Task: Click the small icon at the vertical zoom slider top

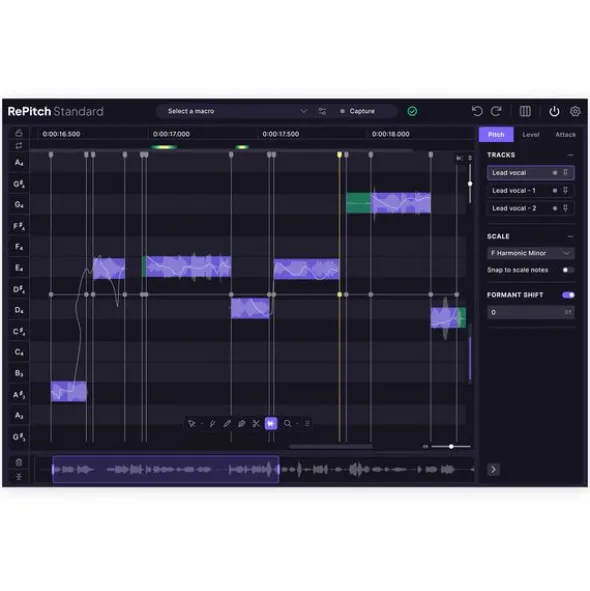Action: pyautogui.click(x=470, y=158)
